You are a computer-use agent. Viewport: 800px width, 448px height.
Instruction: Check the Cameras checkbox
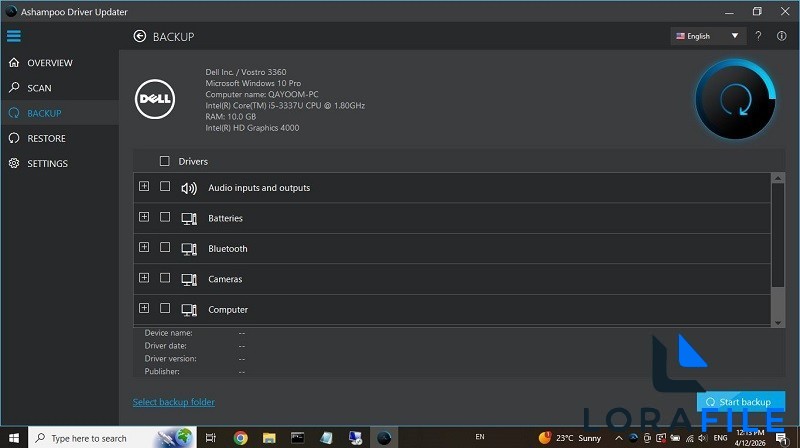coord(165,278)
